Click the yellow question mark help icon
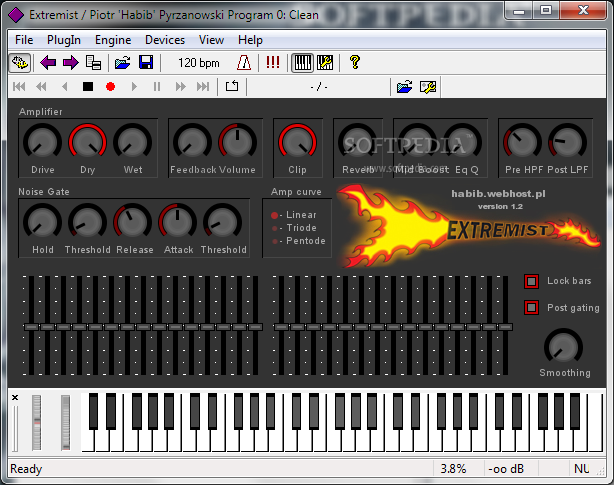Screen dimensions: 614x485 pos(355,63)
